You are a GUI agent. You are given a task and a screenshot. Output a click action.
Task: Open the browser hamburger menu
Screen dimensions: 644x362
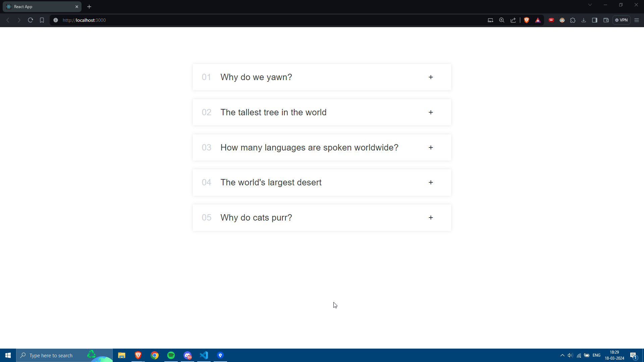tap(637, 20)
